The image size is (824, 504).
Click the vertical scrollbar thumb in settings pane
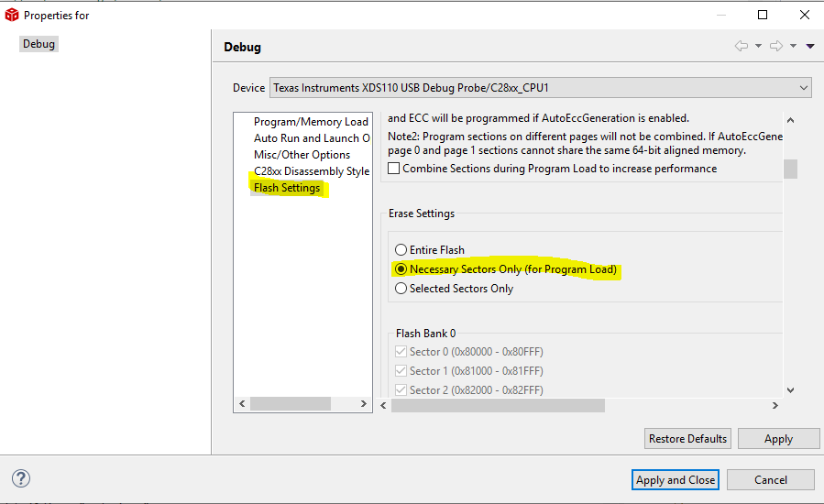pyautogui.click(x=790, y=170)
